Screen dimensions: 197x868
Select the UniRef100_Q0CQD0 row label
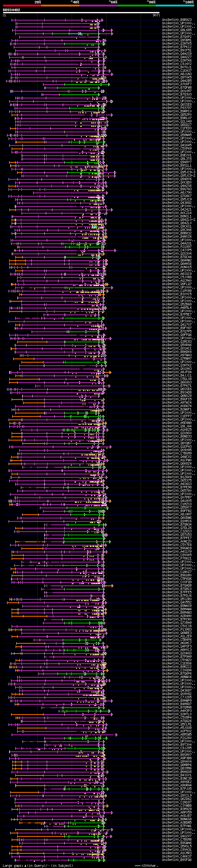(177, 182)
